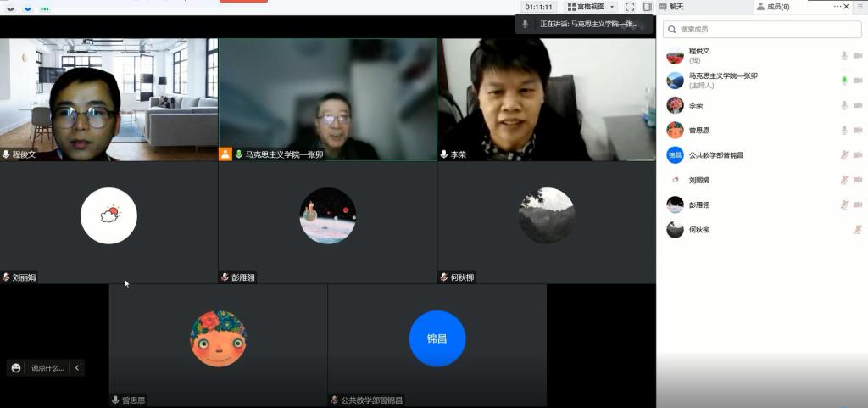The width and height of the screenshot is (868, 408).
Task: Click the 搜索成员 search field
Action: tap(762, 29)
